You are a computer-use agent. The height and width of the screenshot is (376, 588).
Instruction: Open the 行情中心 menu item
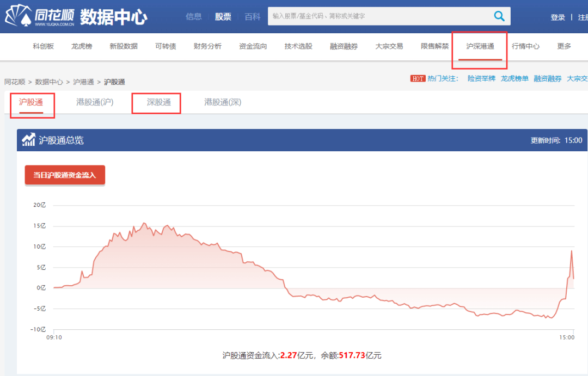click(x=526, y=46)
